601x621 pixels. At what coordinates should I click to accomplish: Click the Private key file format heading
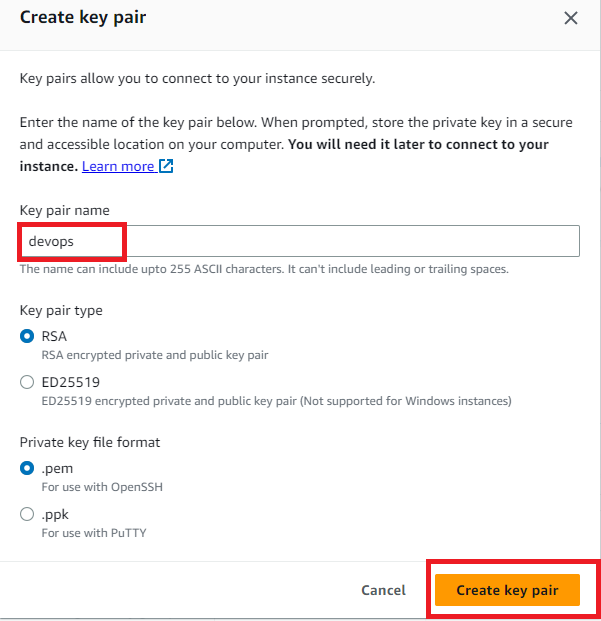[x=90, y=442]
